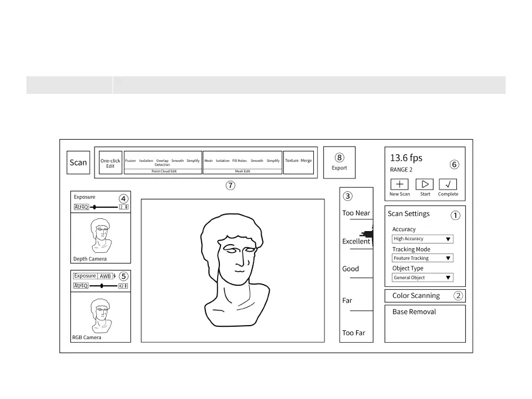The width and height of the screenshot is (532, 399).
Task: Select Mesh in Mesh Edit group
Action: coord(208,161)
